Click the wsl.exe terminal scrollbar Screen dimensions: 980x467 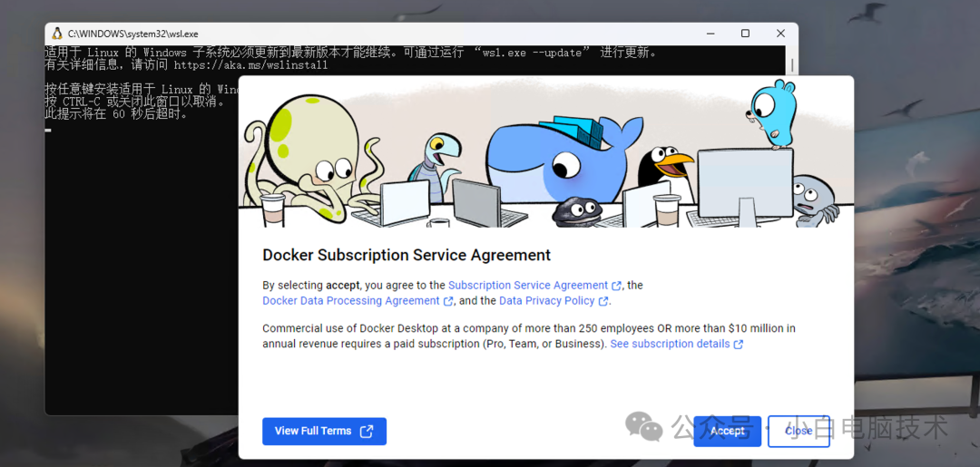click(792, 65)
